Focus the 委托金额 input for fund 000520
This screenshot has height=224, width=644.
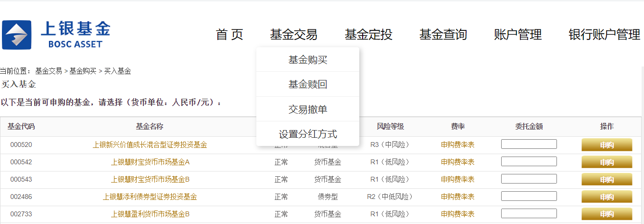pyautogui.click(x=529, y=144)
